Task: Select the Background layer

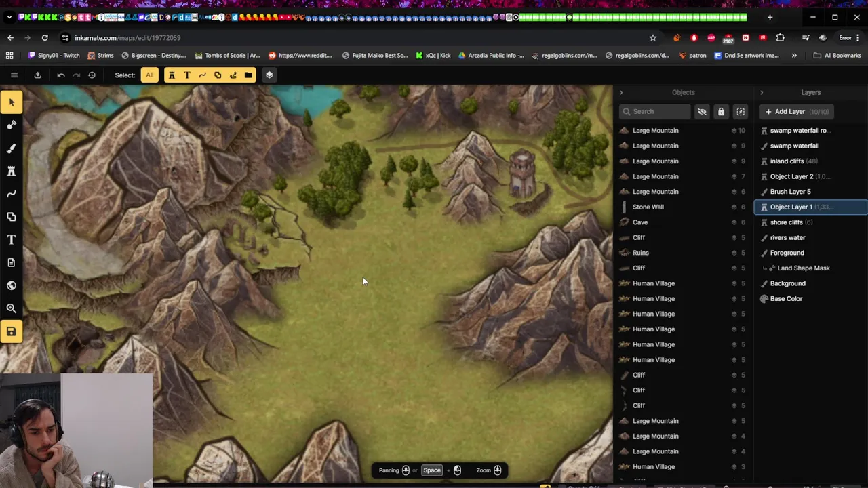Action: pos(810,283)
